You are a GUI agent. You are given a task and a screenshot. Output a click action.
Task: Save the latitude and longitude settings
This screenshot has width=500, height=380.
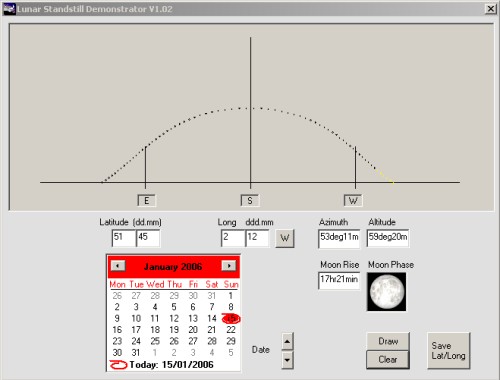click(x=449, y=351)
